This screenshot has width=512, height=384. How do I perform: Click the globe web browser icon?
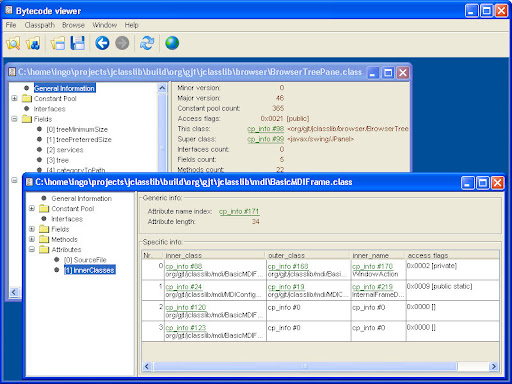click(172, 43)
